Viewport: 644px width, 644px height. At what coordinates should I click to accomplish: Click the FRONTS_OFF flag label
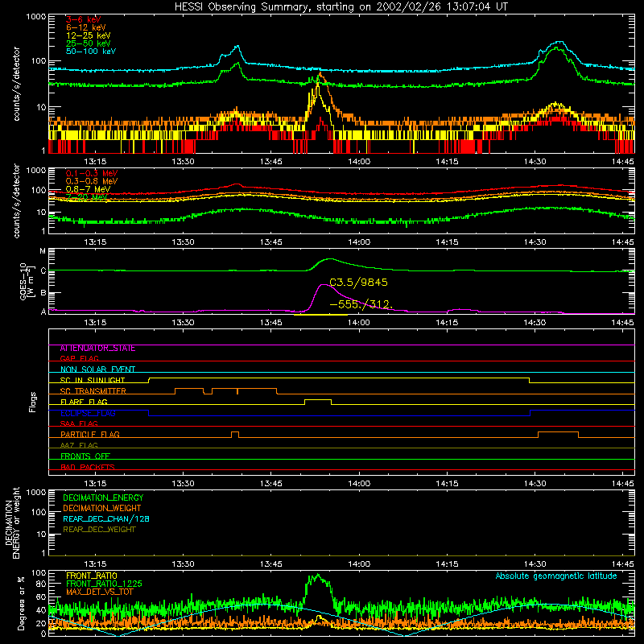tap(85, 456)
